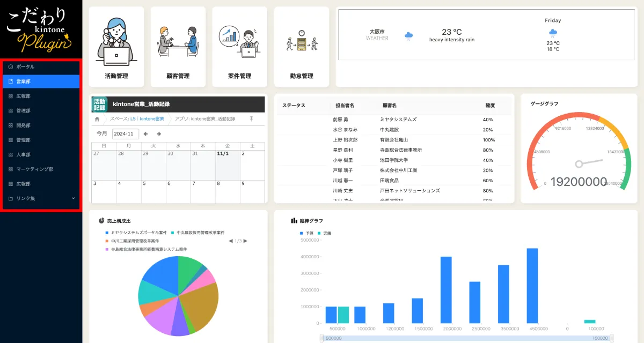This screenshot has width=644, height=343.
Task: Expand the リンク集 chevron in the sidebar
Action: 74,198
